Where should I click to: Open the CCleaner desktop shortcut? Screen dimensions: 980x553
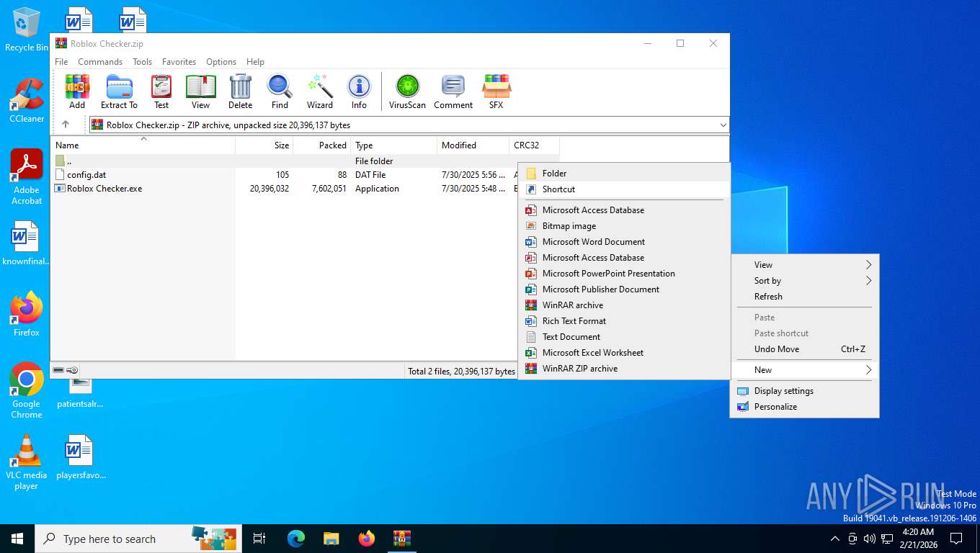click(x=27, y=101)
